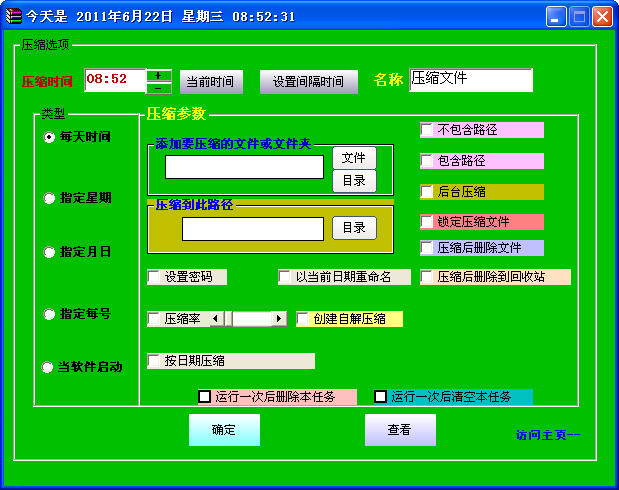Open 设置间隔时间 settings button
The height and width of the screenshot is (490, 619).
pyautogui.click(x=309, y=82)
